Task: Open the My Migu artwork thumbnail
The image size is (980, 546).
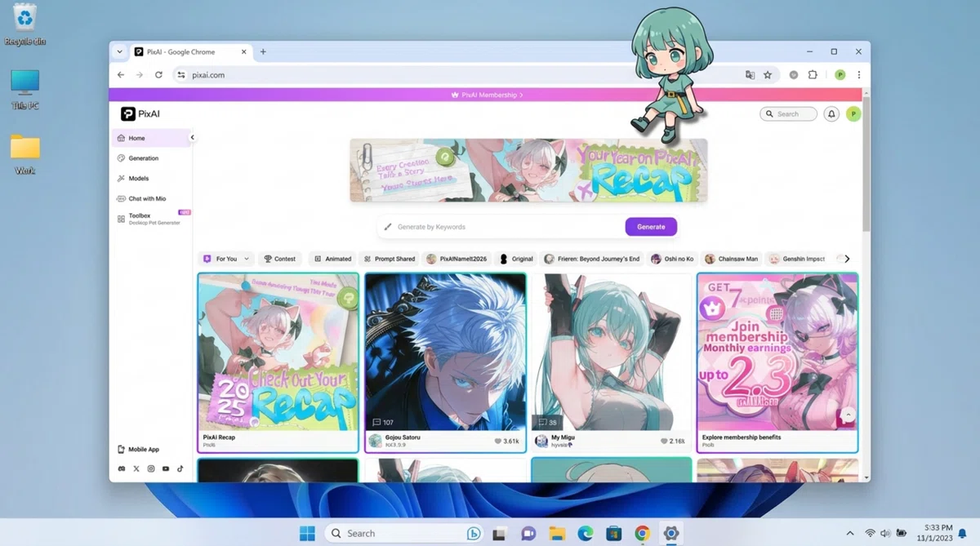Action: pos(612,352)
